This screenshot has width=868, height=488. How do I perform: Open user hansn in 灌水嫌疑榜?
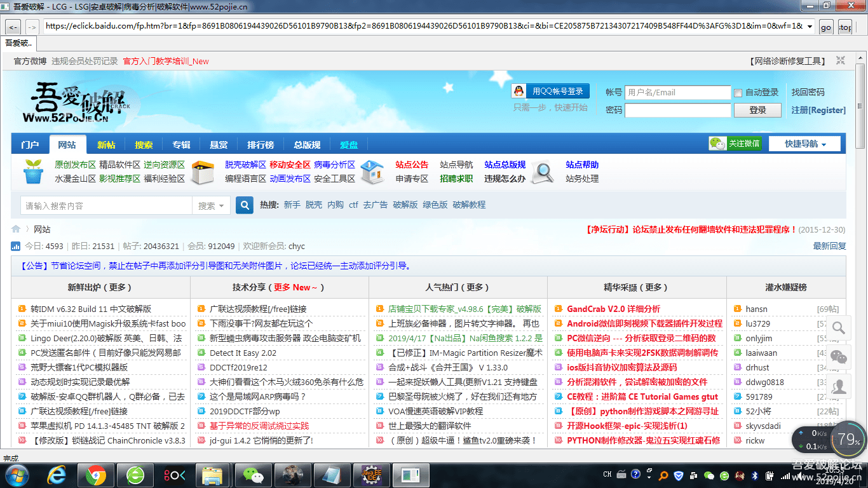click(756, 309)
